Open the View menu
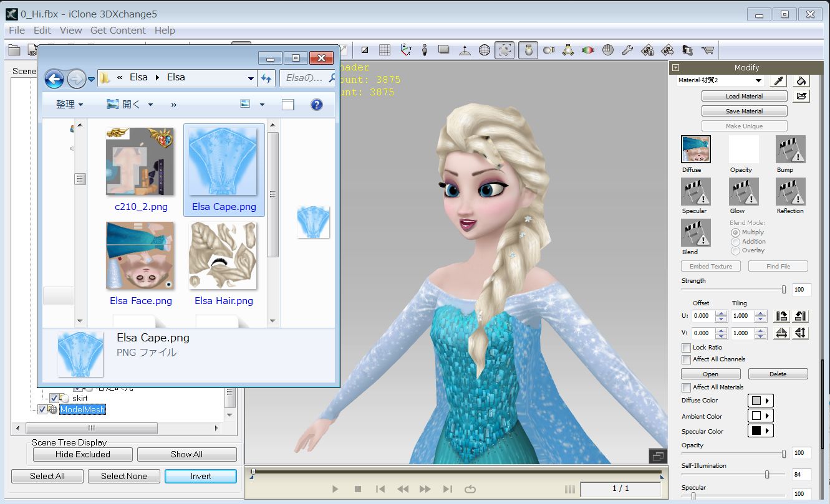This screenshot has height=504, width=830. [71, 30]
